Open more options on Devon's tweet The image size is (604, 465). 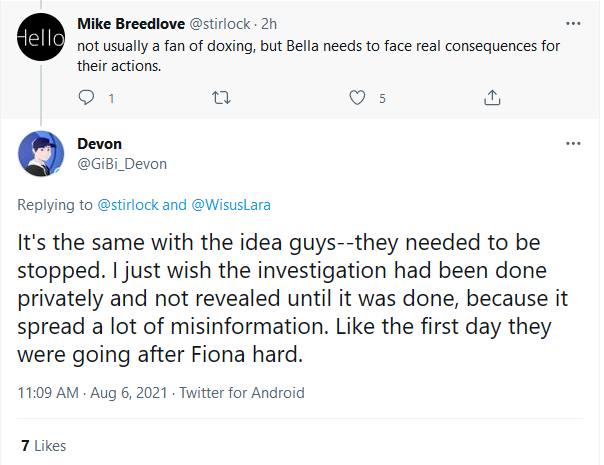tap(573, 144)
